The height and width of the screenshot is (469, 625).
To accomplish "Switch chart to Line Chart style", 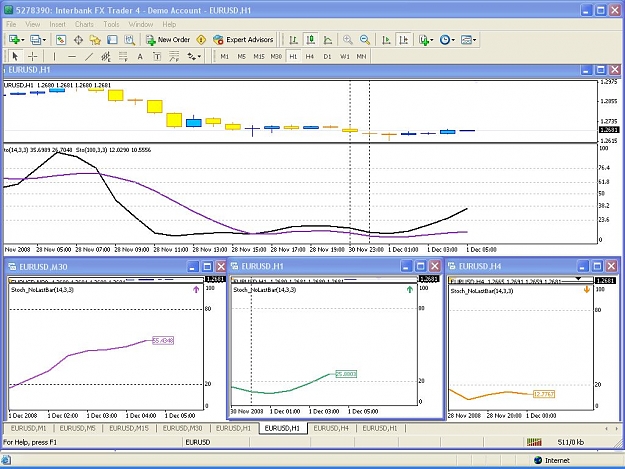I will click(x=328, y=40).
